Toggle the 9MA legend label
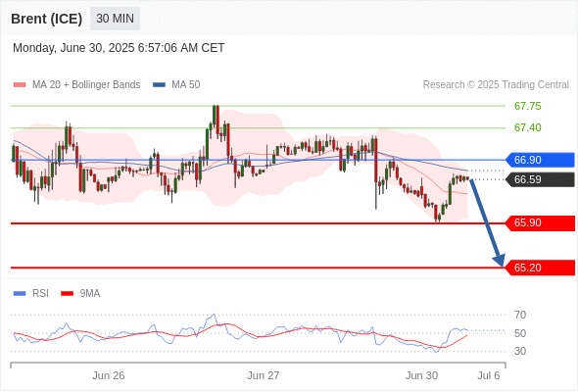Viewport: 578px width, 392px height. point(90,294)
